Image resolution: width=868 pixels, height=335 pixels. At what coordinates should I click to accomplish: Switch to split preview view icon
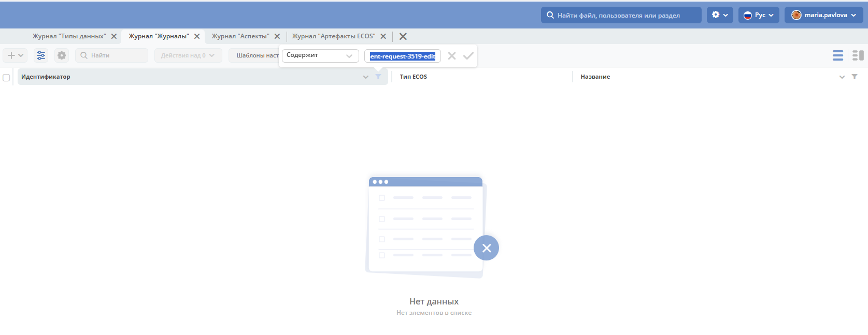click(x=858, y=55)
